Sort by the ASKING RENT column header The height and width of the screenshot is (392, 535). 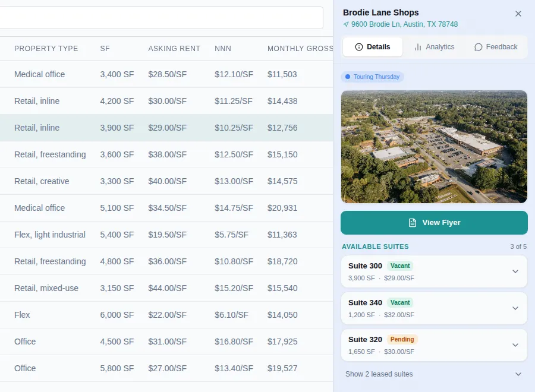click(174, 48)
